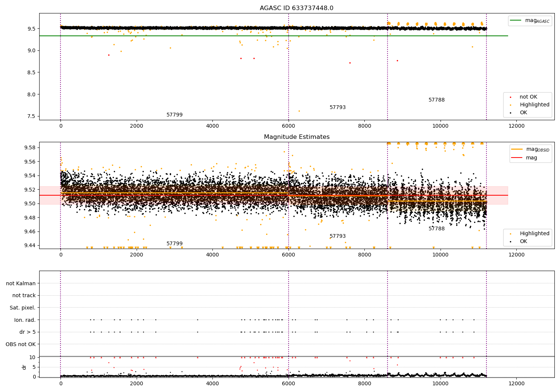Click the 10 tick on the dr axis
Image resolution: width=560 pixels, height=392 pixels.
pyautogui.click(x=32, y=358)
